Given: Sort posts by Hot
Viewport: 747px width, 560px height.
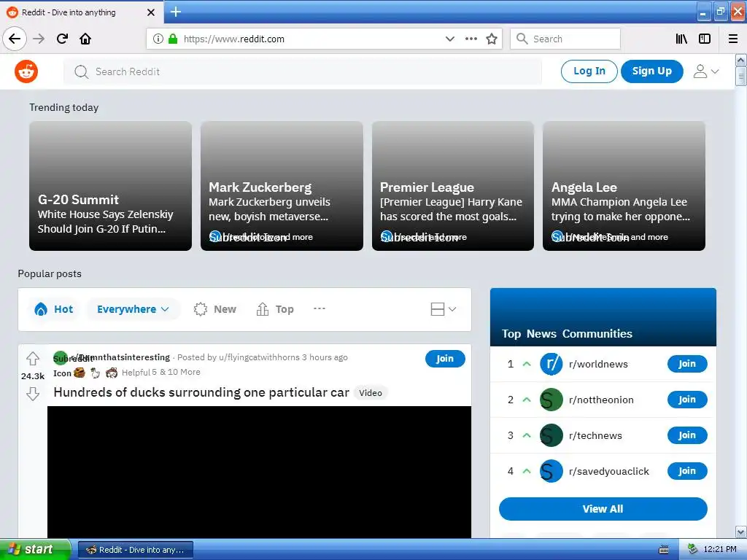Looking at the screenshot, I should (54, 309).
